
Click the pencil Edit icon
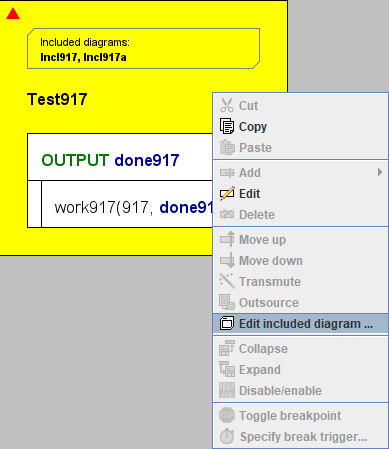coord(227,194)
